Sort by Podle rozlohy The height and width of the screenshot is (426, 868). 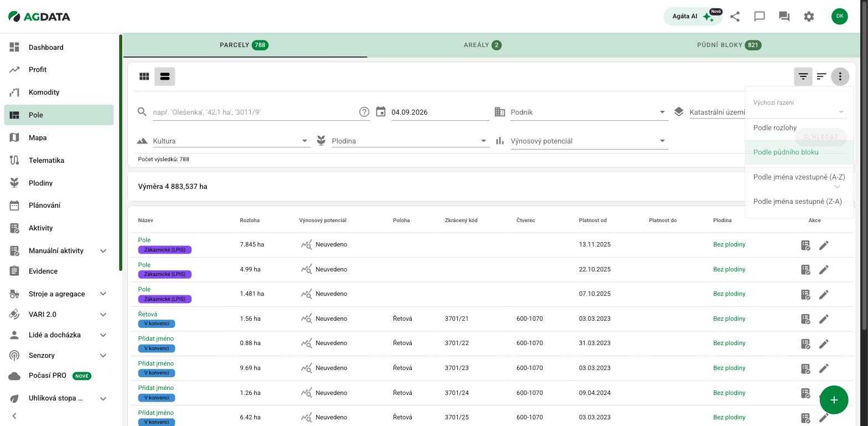pyautogui.click(x=799, y=128)
